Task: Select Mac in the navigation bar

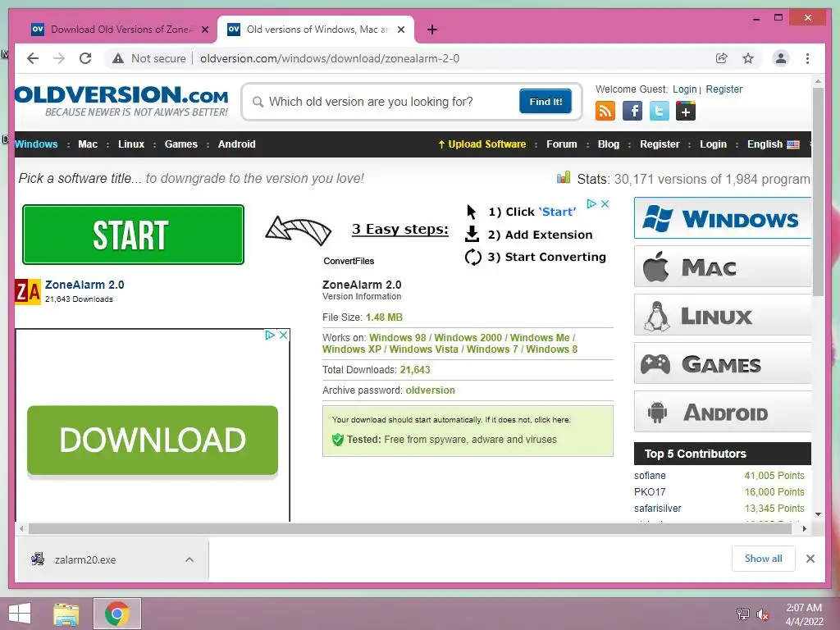Action: 88,144
